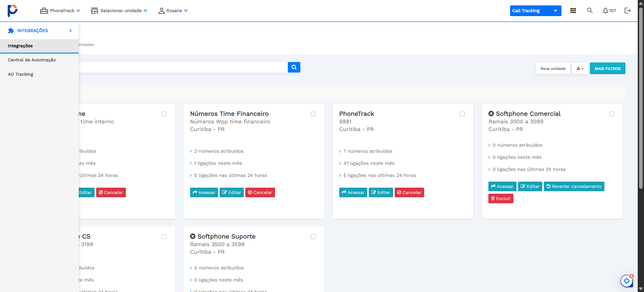The width and height of the screenshot is (644, 292).
Task: Click Acessar on Softphone Comercial
Action: pyautogui.click(x=502, y=186)
